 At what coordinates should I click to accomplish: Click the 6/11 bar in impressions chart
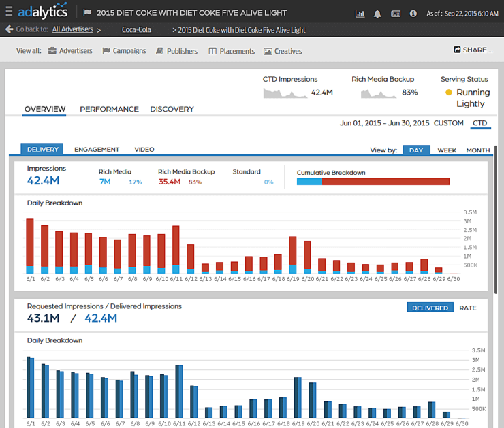[176, 250]
